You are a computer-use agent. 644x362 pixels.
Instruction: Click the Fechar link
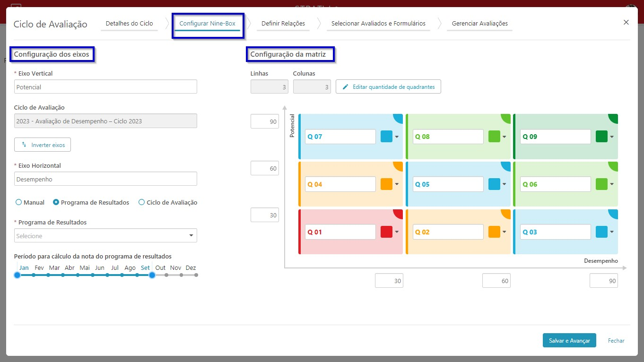616,340
